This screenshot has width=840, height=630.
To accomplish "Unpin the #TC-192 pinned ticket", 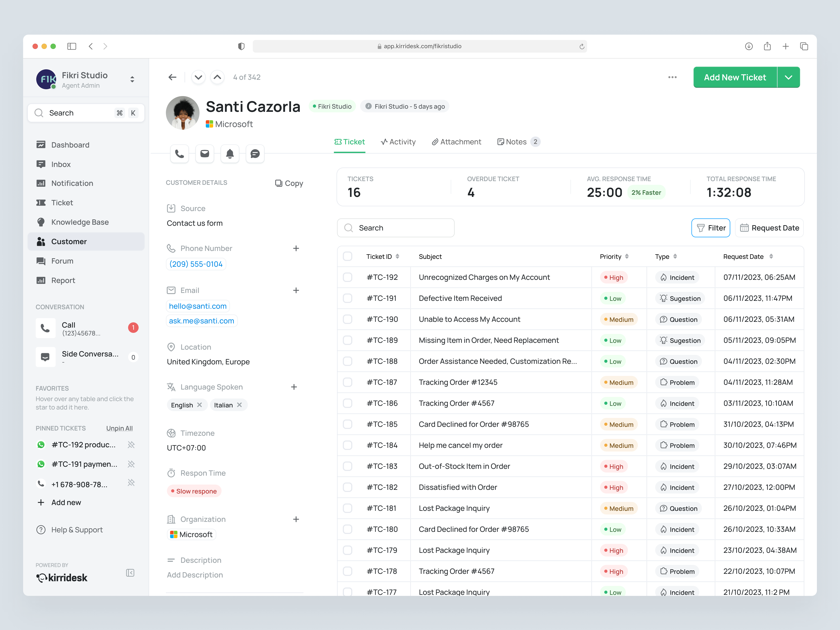I will point(131,444).
